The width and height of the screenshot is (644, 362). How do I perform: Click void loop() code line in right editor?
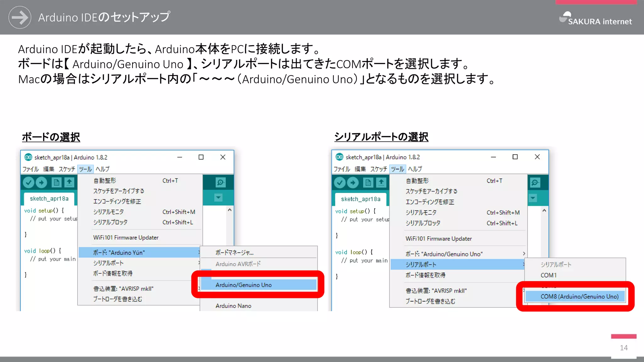(354, 252)
